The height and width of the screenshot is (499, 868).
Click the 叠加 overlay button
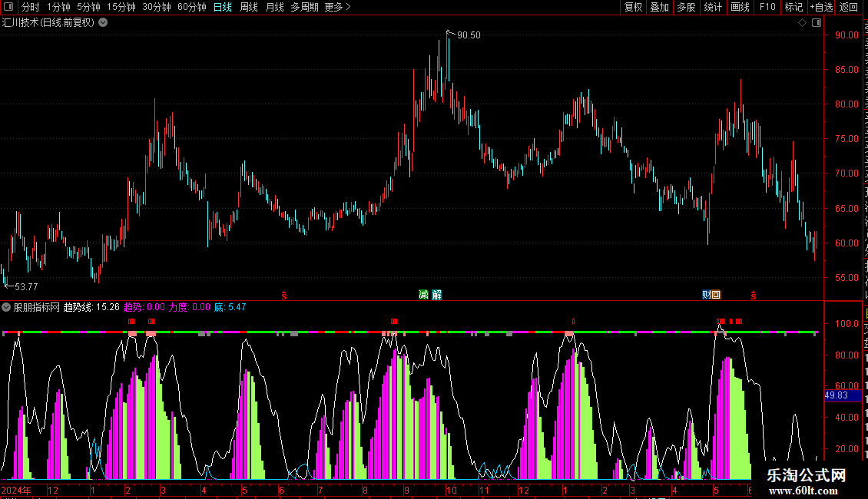[659, 7]
